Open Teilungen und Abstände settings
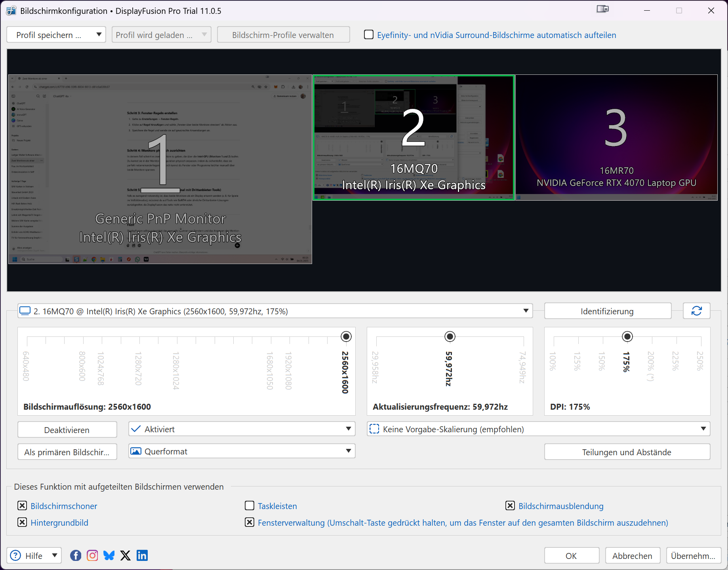The image size is (728, 570). tap(627, 452)
